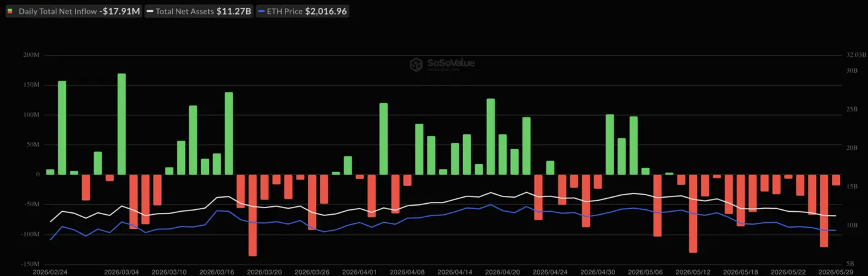Click the 2026/05/18 date label
This screenshot has height=276, width=868.
pyautogui.click(x=741, y=271)
